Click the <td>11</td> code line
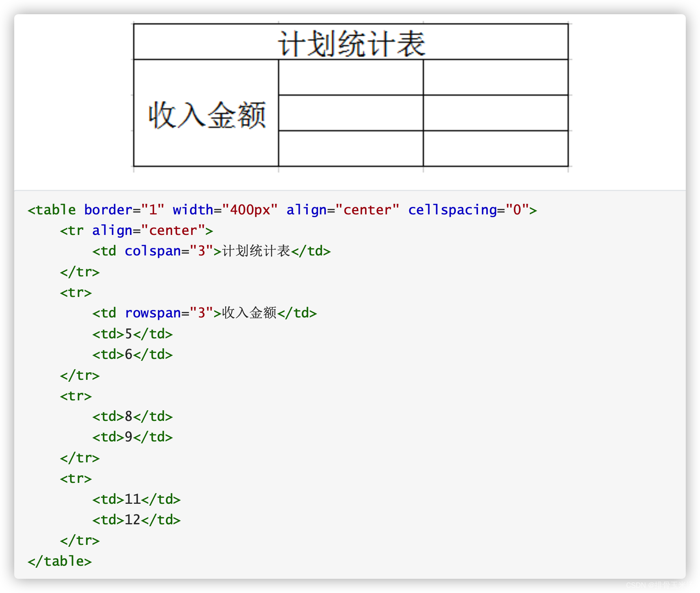 pos(136,499)
